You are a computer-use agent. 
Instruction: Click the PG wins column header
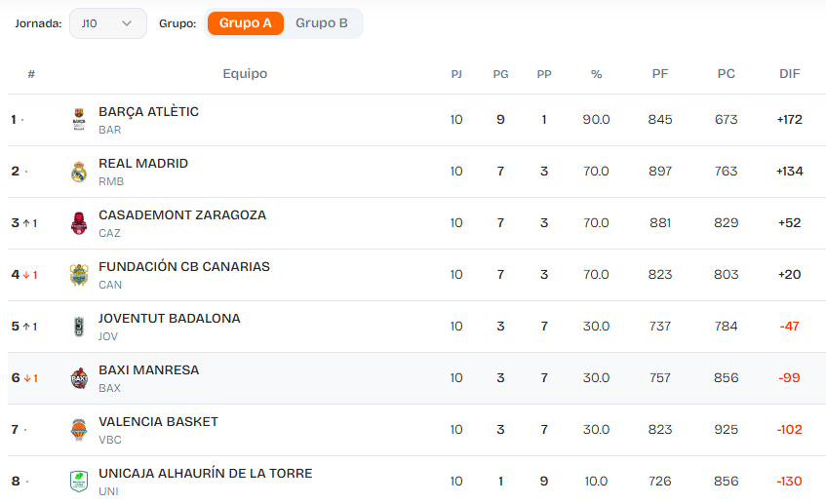coord(500,74)
